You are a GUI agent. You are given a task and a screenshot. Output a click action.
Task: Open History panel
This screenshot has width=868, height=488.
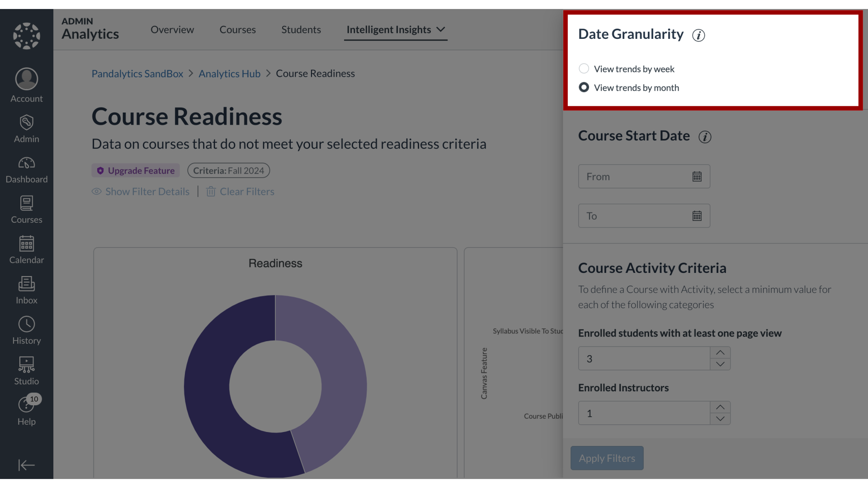click(27, 330)
